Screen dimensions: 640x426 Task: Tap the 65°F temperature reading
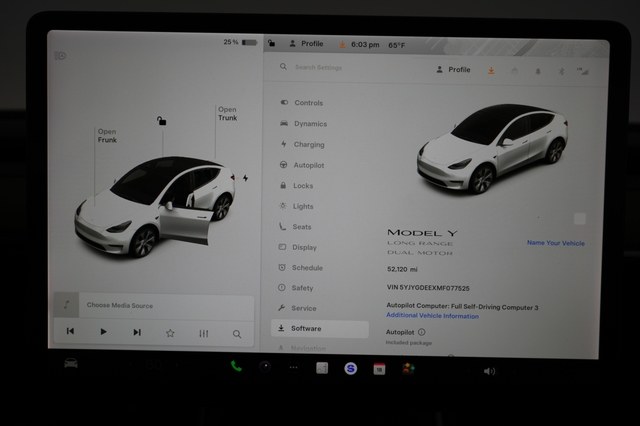pyautogui.click(x=397, y=45)
